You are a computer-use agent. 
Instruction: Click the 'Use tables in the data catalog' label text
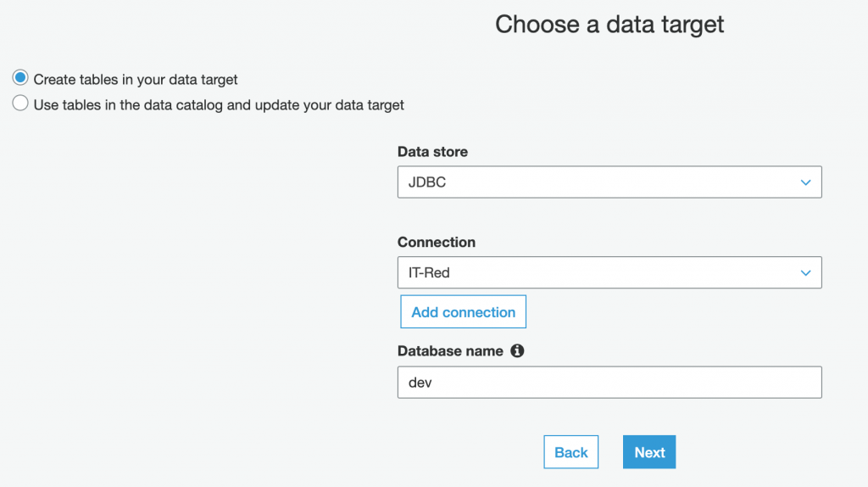pyautogui.click(x=219, y=105)
